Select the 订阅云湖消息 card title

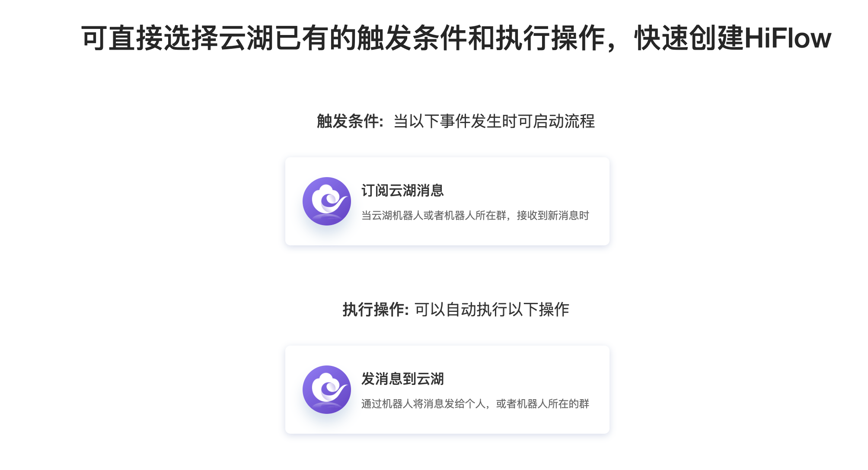tap(402, 191)
